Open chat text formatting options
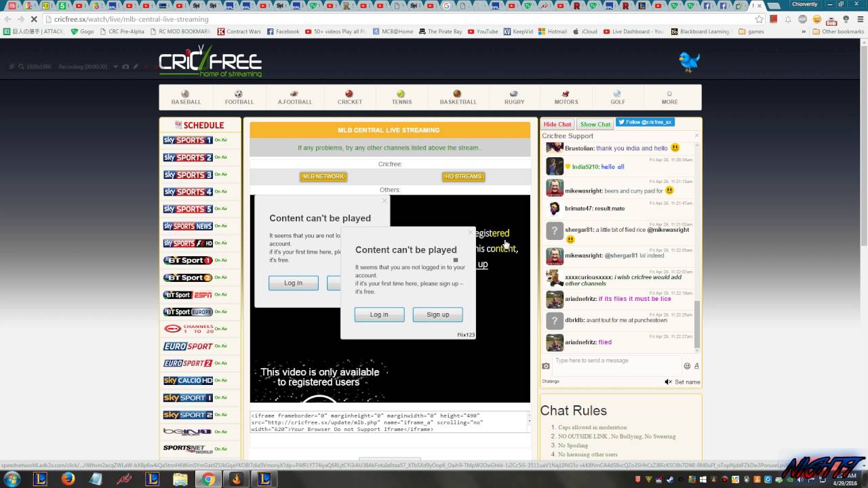This screenshot has width=868, height=488. [696, 366]
